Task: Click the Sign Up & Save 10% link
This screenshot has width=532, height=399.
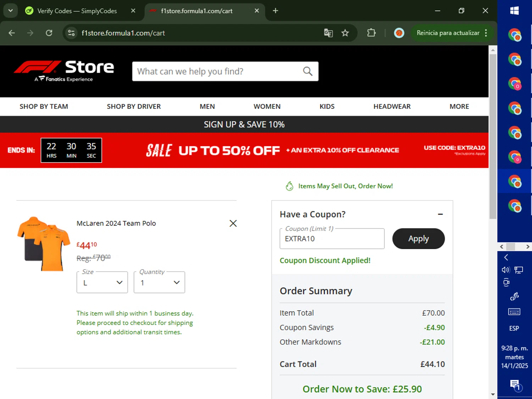Action: [x=244, y=124]
